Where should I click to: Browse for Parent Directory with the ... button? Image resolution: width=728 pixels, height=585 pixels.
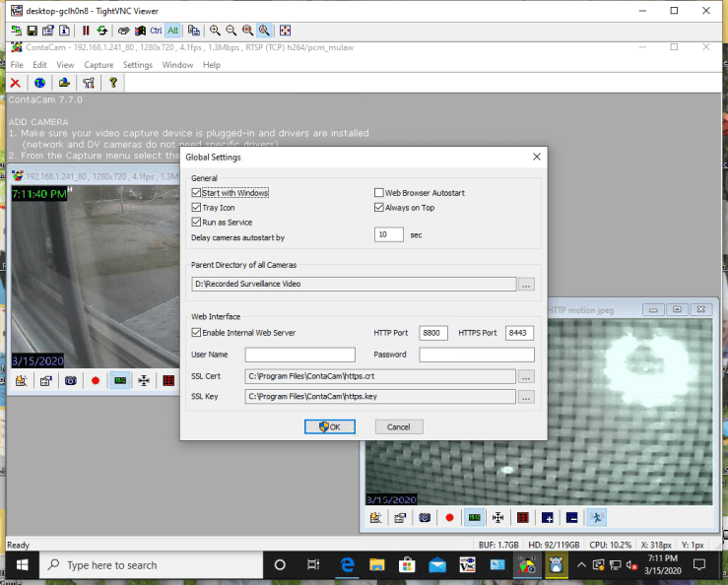(526, 285)
